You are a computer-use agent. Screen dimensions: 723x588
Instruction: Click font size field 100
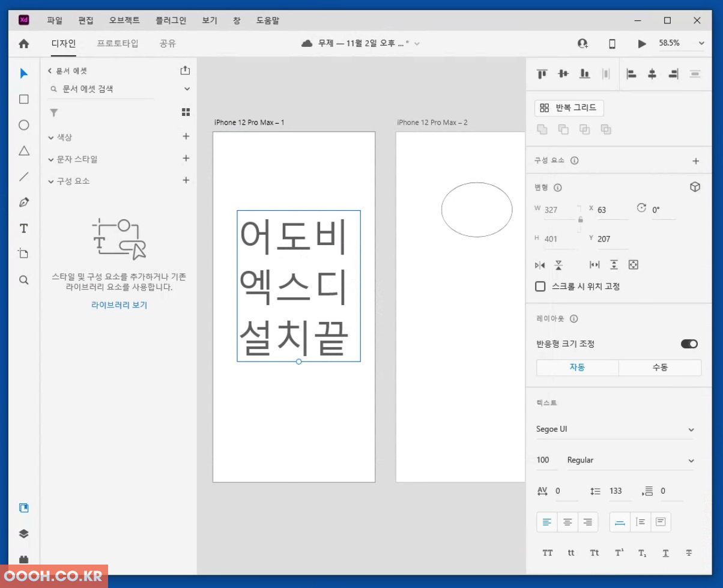tap(545, 461)
